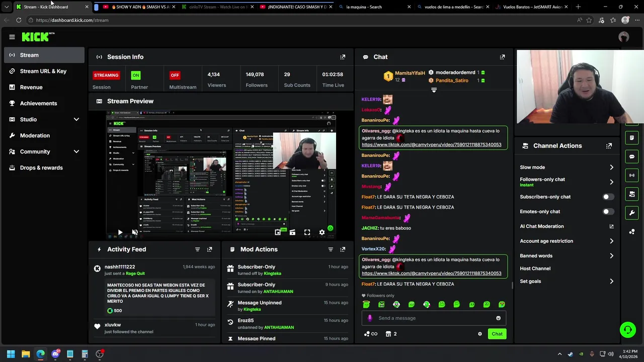Open Banned words settings
Screen dimensions: 644x362
pyautogui.click(x=567, y=256)
